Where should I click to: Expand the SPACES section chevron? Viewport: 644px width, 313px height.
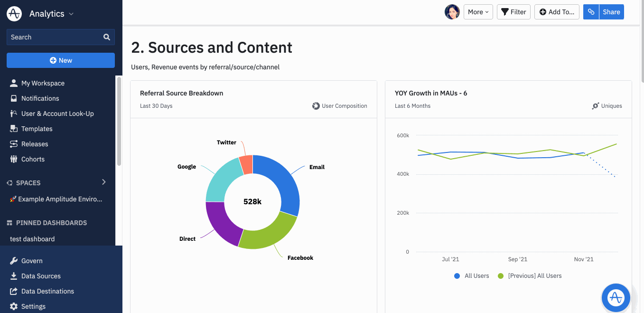pyautogui.click(x=103, y=182)
